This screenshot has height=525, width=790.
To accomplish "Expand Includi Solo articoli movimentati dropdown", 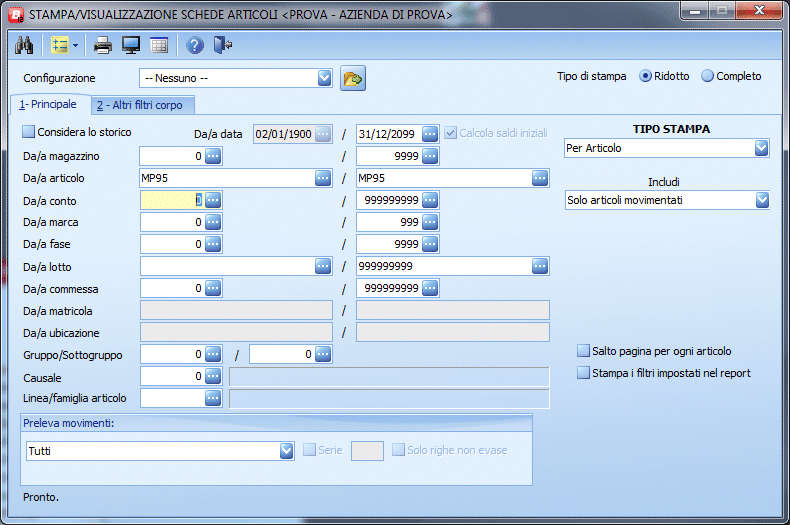I will point(762,200).
